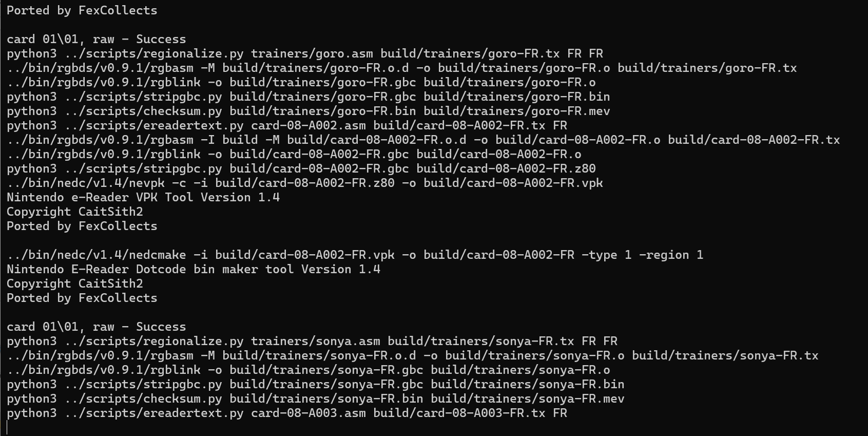
Task: Click the ereadertext.py line for card-08-A002.asm
Action: 287,126
